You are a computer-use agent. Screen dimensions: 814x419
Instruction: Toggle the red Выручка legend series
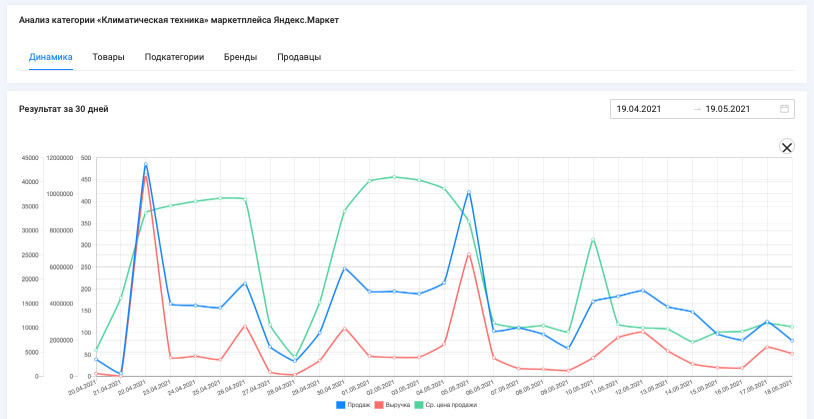[392, 404]
